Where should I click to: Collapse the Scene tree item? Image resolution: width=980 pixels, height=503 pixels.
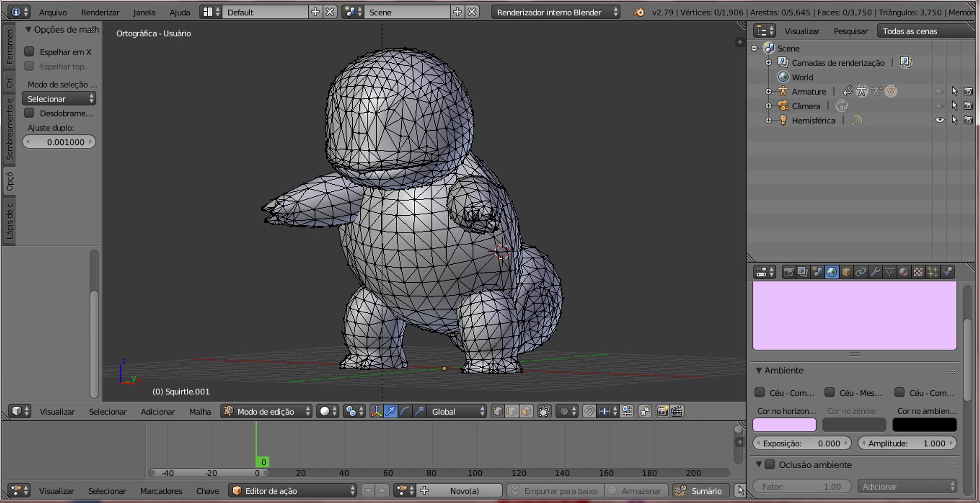pos(754,48)
